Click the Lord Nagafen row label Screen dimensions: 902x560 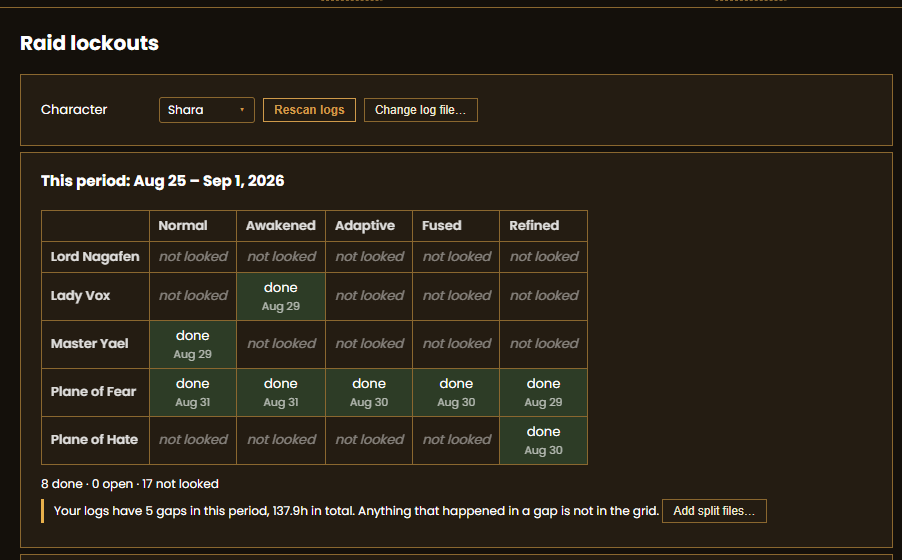95,257
